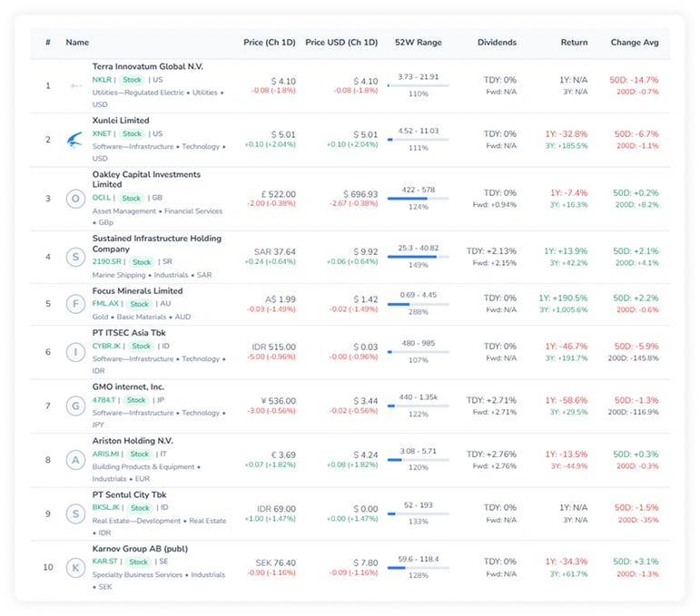Click the Xunlei Limited blue bird logo
Image resolution: width=700 pixels, height=616 pixels.
[75, 140]
